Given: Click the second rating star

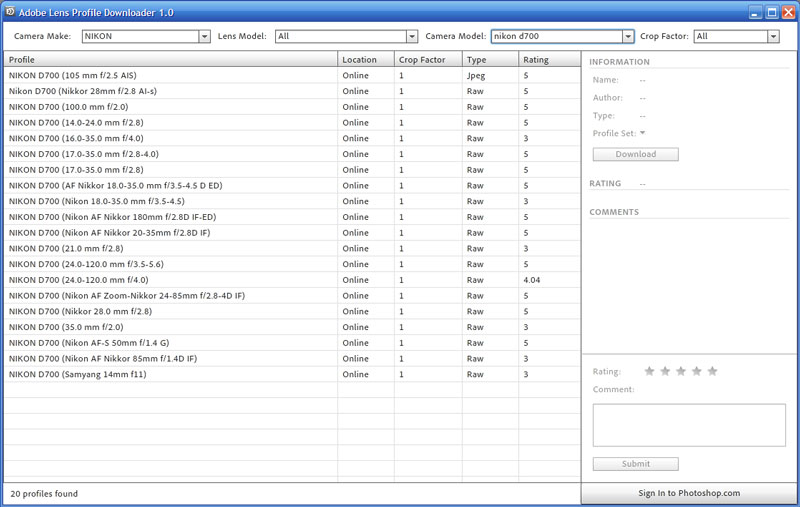Looking at the screenshot, I should (x=665, y=371).
